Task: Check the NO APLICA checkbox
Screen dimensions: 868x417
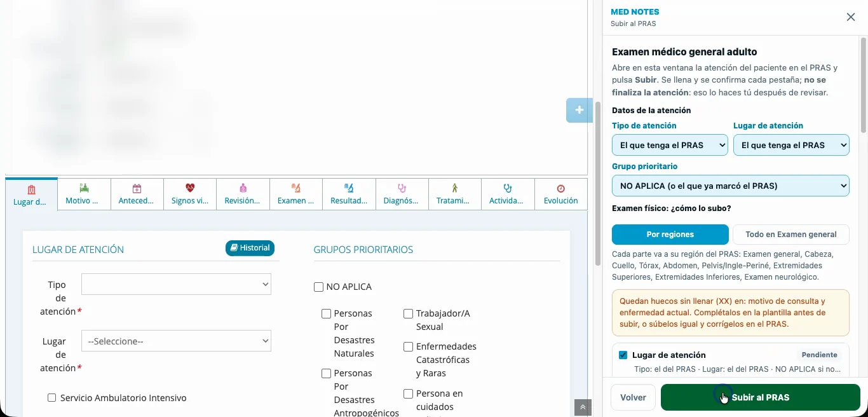Action: tap(319, 287)
